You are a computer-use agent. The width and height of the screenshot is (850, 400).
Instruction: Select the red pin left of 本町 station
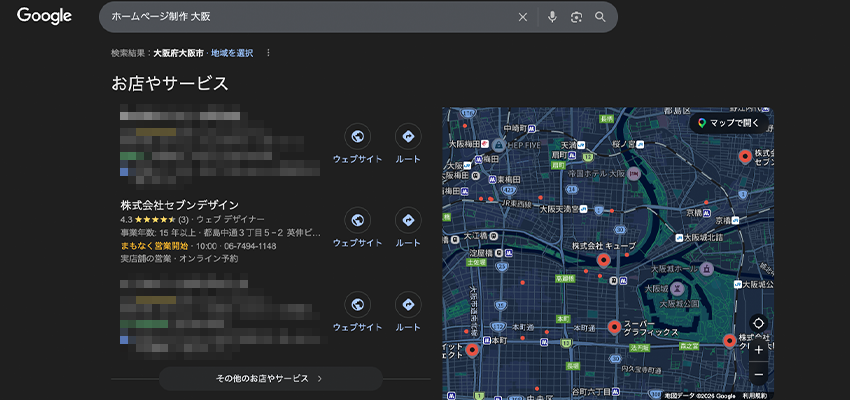point(472,351)
